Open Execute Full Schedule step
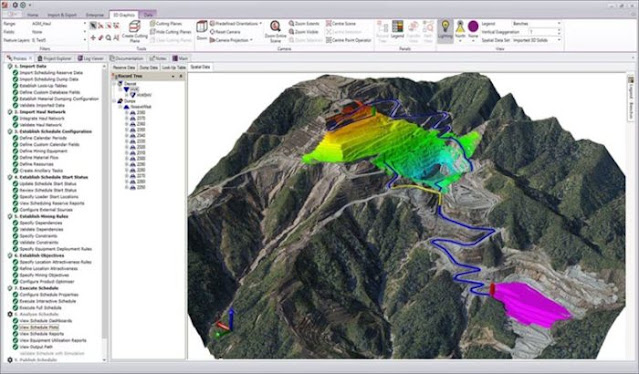The image size is (639, 374). coord(40,308)
